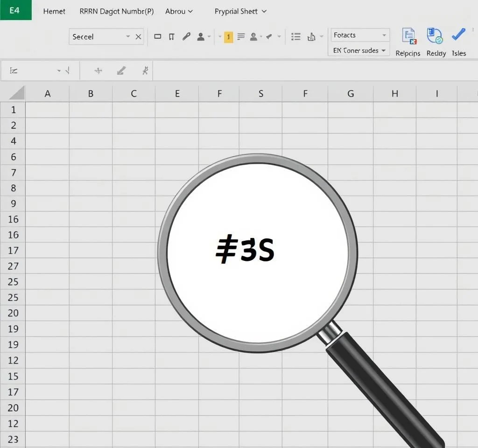This screenshot has height=448, width=478.
Task: Open the RRRN Dagot Numbr(P) tab
Action: coord(116,11)
